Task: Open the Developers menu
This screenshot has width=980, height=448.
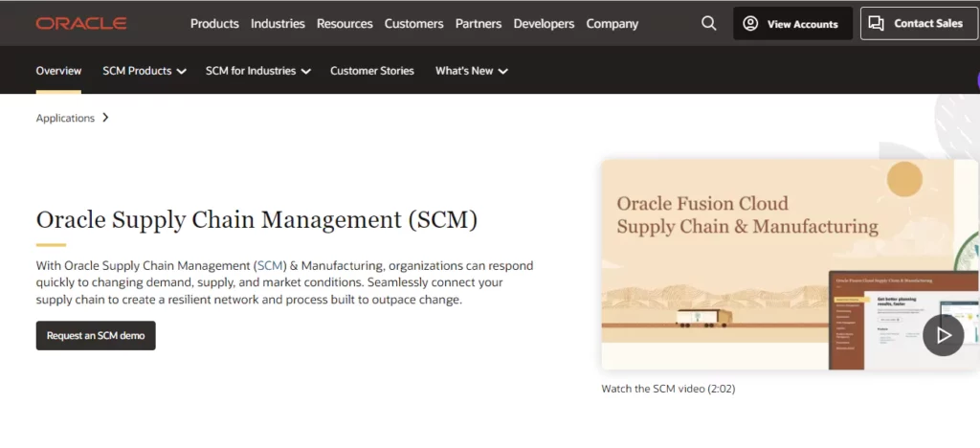Action: 544,24
